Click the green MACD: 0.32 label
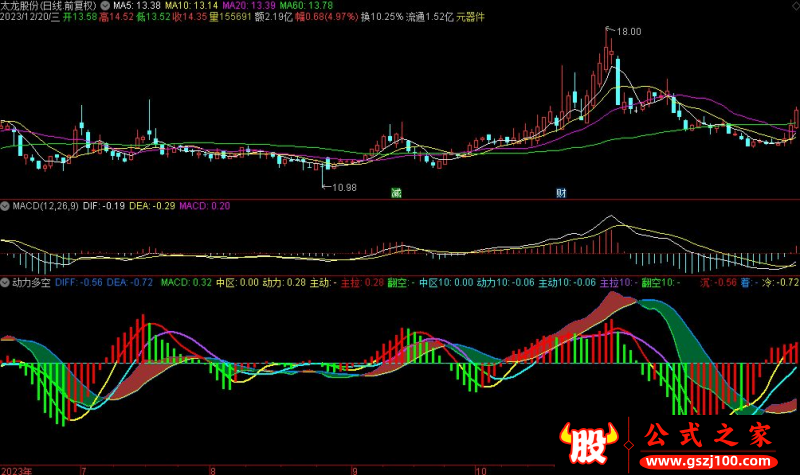This screenshot has height=475, width=800. [186, 283]
